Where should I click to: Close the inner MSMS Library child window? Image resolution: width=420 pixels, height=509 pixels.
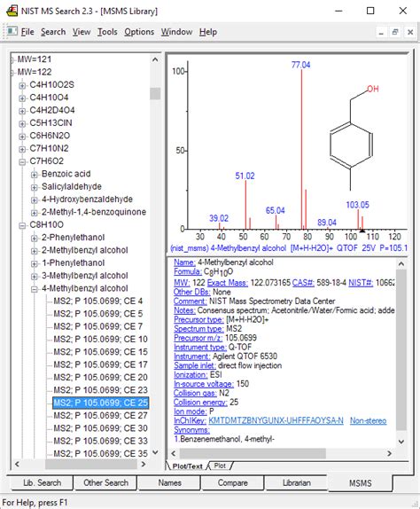(x=410, y=32)
